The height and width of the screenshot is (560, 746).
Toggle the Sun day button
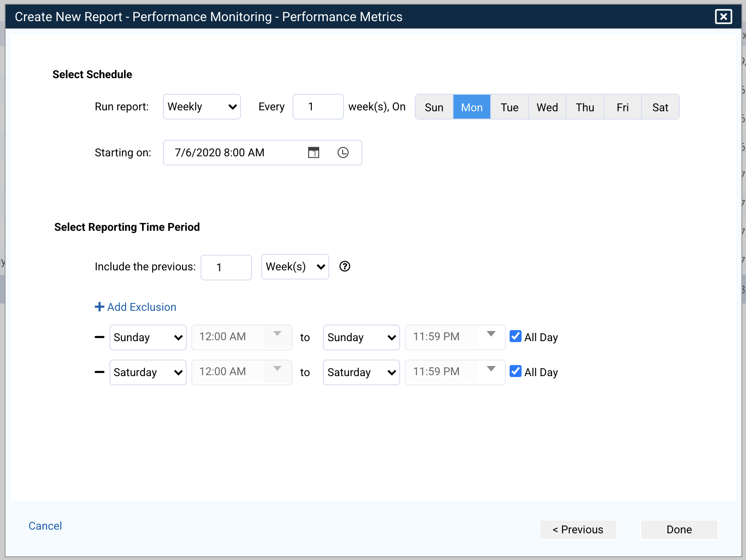[434, 107]
